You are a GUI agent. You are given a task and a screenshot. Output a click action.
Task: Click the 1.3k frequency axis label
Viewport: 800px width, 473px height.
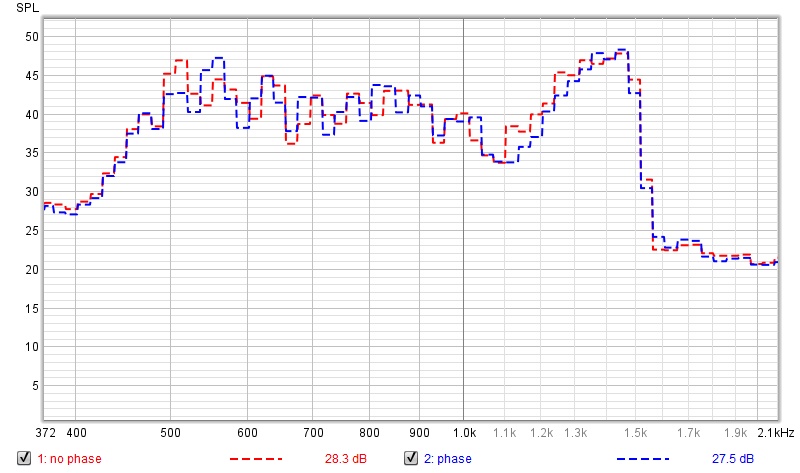coord(576,433)
